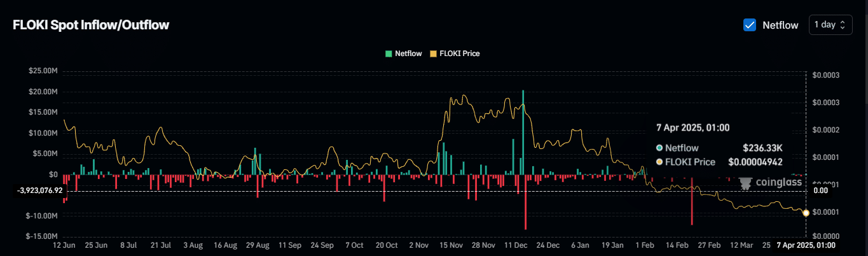Click the yellow FLOKI Price legend swatch
This screenshot has width=868, height=256.
coord(434,54)
